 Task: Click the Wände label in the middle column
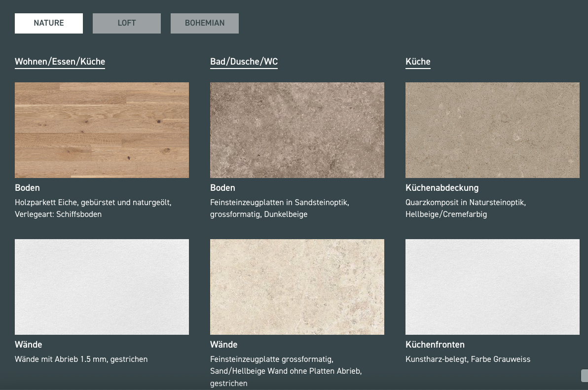click(223, 344)
